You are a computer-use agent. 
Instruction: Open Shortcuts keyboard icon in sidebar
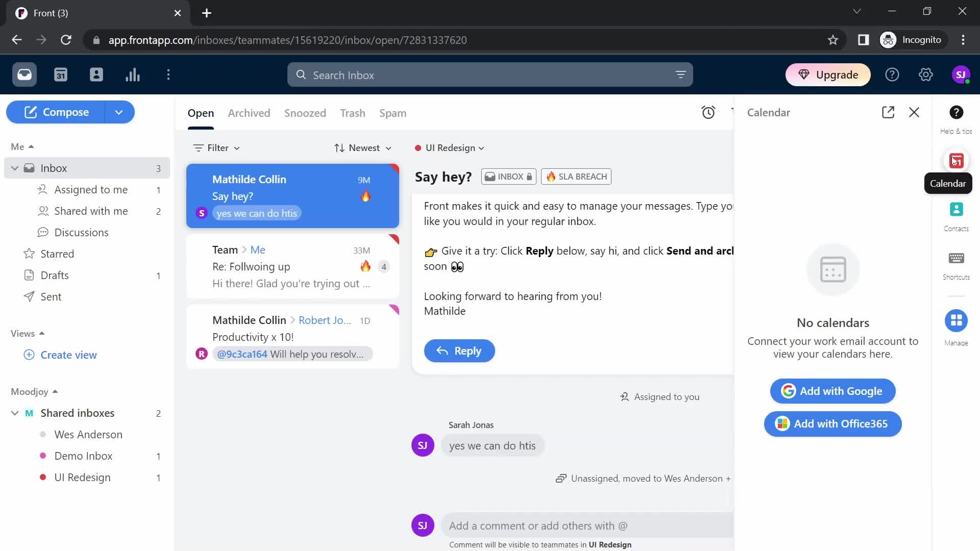(956, 265)
